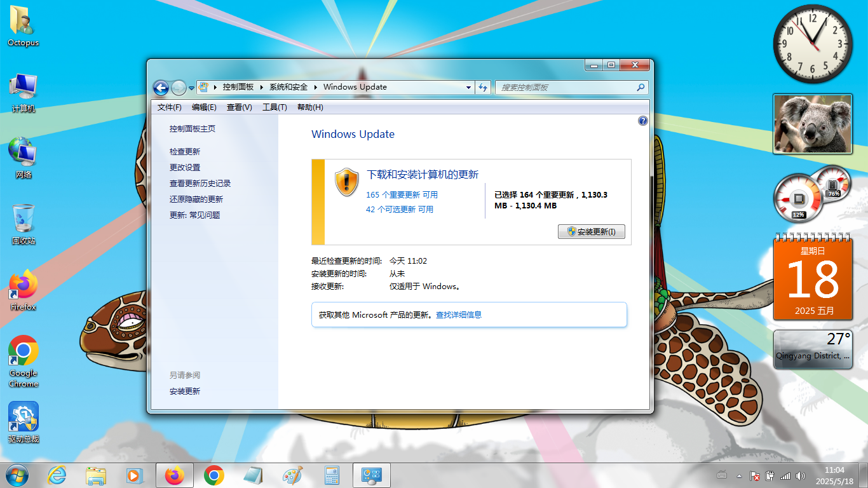This screenshot has height=488, width=868.
Task: Open the 文件(F) menu
Action: pos(170,107)
